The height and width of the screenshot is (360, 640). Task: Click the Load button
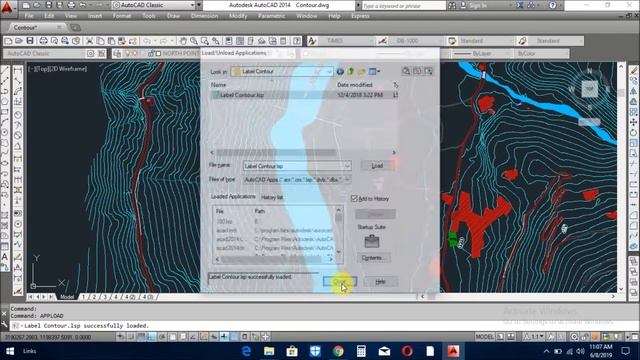(x=377, y=166)
